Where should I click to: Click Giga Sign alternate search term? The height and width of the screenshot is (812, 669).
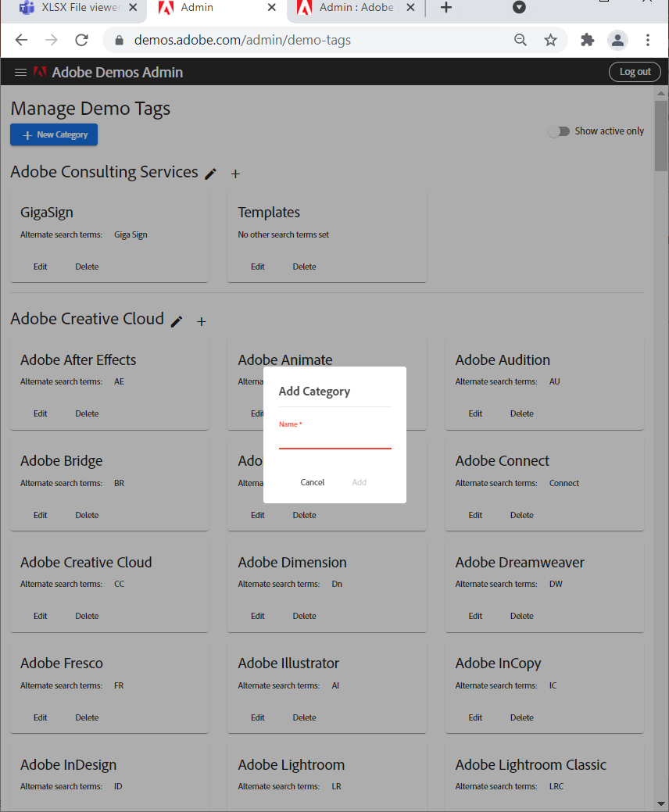[131, 235]
